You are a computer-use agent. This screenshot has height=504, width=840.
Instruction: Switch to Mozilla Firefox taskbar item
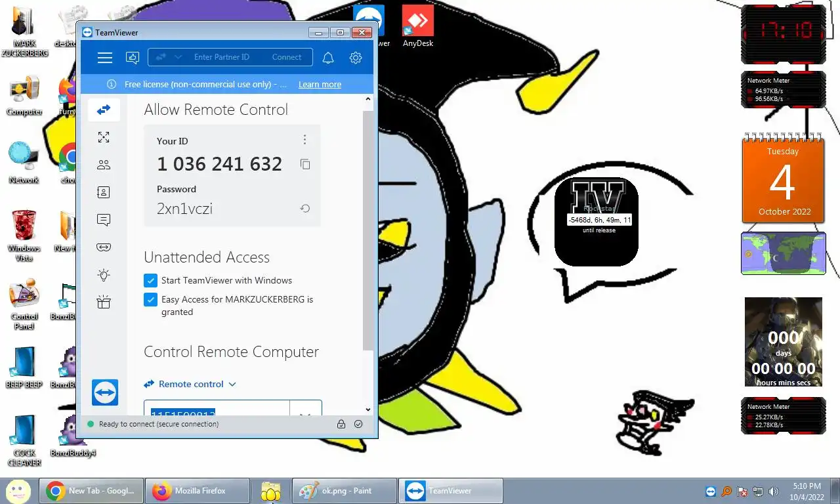[x=197, y=491]
